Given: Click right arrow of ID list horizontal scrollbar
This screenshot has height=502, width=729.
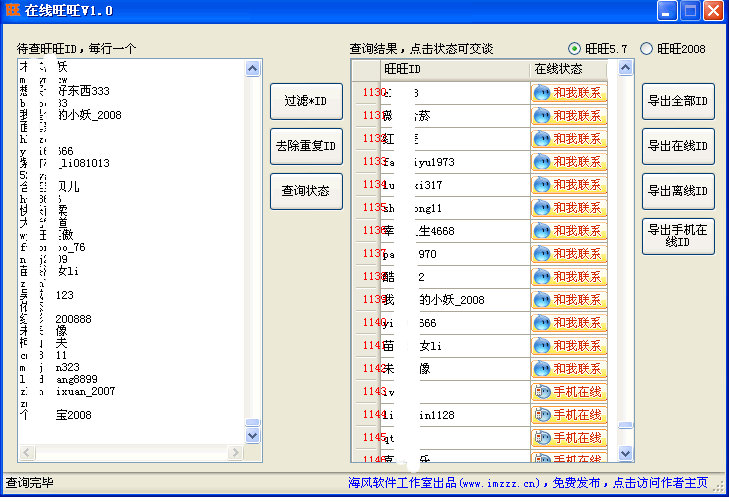Looking at the screenshot, I should click(x=235, y=452).
